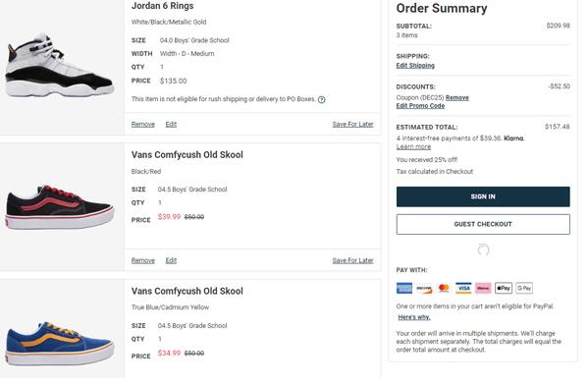Edit the Jordan 6 Rings item
The height and width of the screenshot is (385, 588).
click(171, 124)
